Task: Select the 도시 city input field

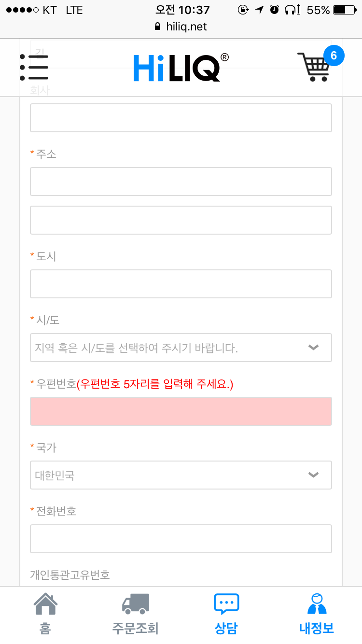Action: (181, 284)
